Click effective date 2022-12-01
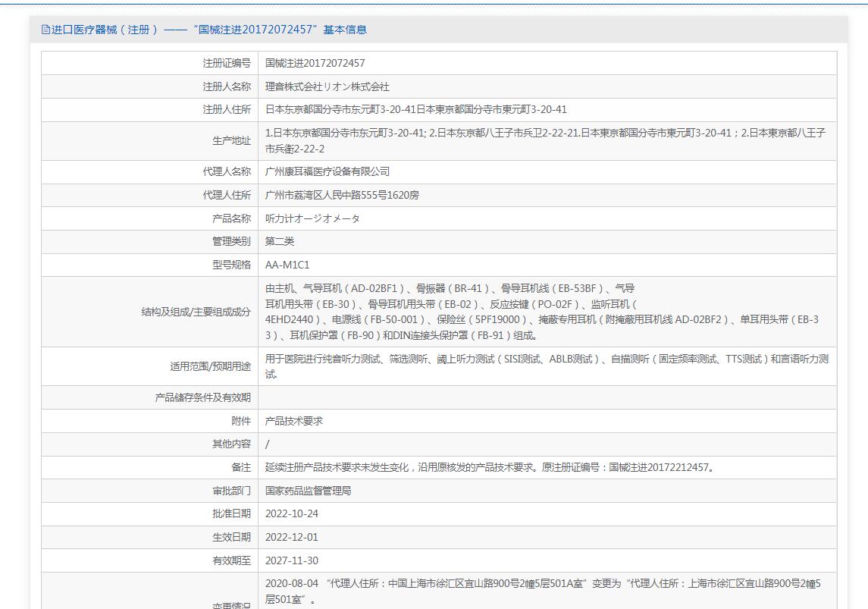 292,537
